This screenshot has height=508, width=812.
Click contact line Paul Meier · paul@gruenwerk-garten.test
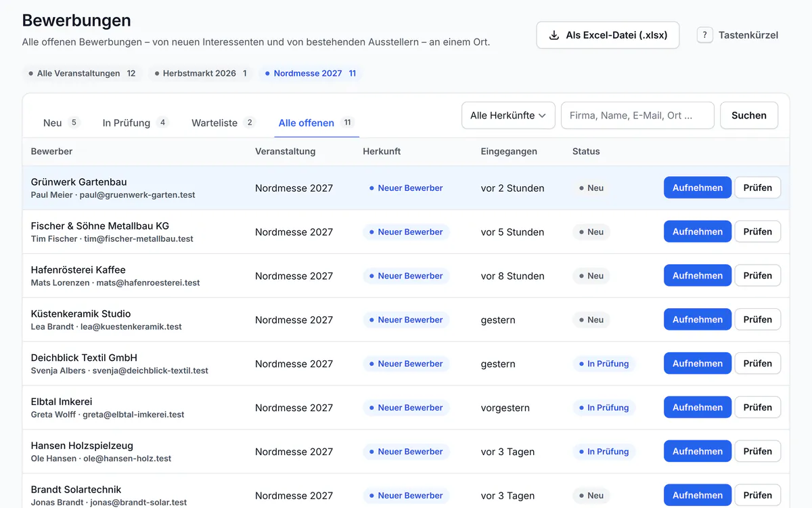point(113,195)
